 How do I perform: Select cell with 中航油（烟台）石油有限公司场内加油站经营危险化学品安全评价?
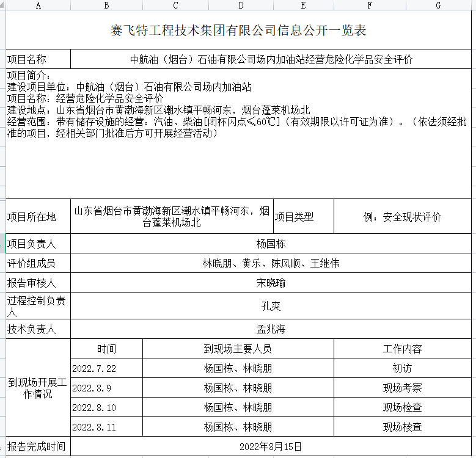[271, 59]
